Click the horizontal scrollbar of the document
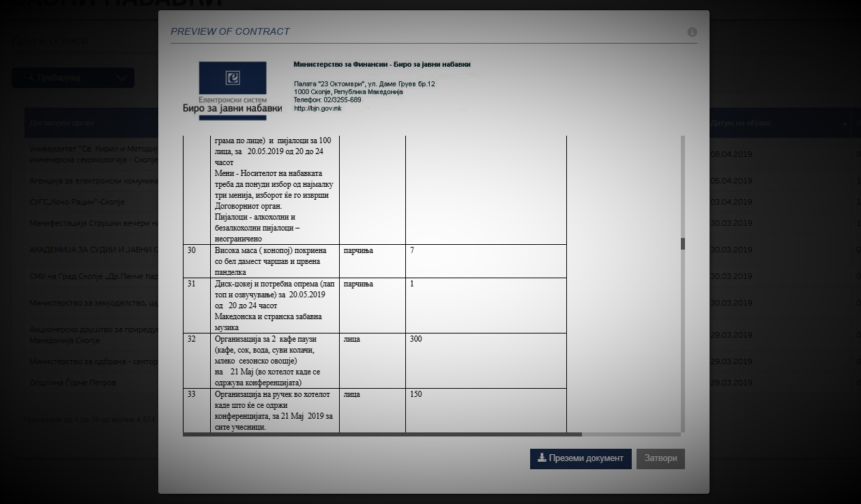Image resolution: width=861 pixels, height=504 pixels. 382,434
